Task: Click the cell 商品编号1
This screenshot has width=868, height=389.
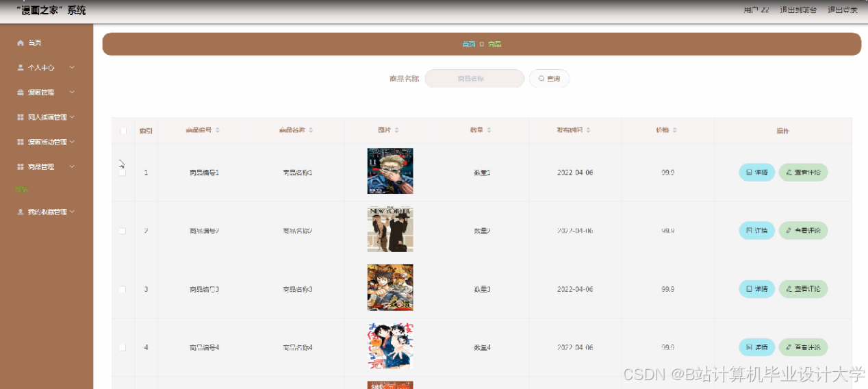Action: (x=204, y=173)
